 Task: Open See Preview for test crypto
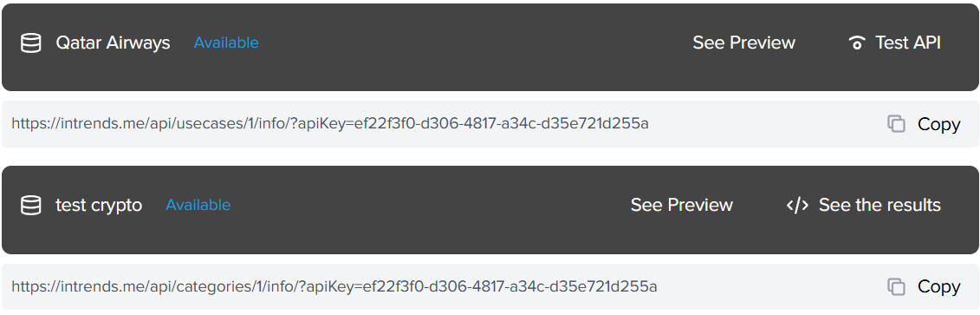[682, 206]
